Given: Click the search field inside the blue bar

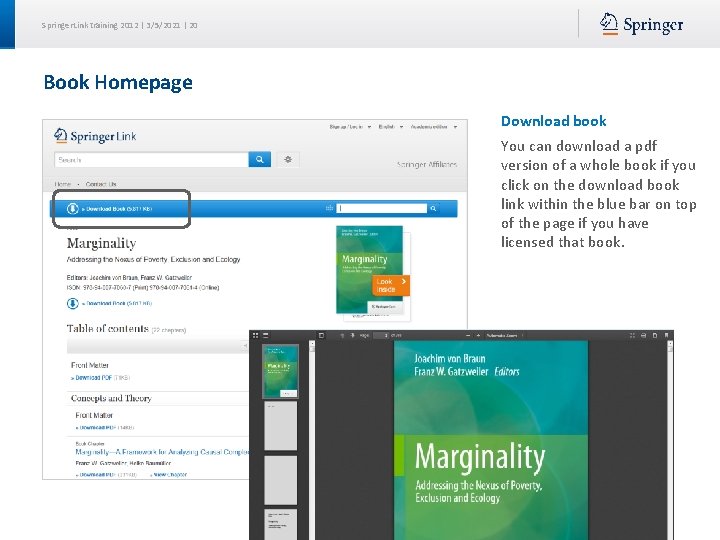Looking at the screenshot, I should click(x=382, y=208).
